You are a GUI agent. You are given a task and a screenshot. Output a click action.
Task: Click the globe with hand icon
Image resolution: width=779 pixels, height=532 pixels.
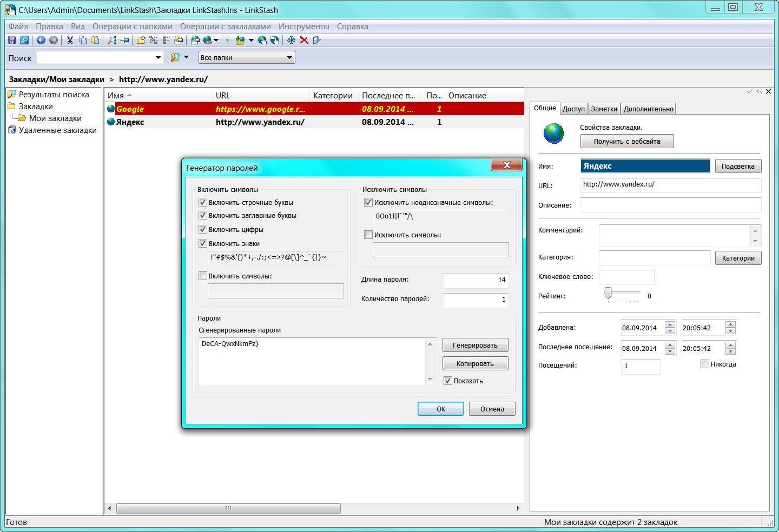pos(262,40)
